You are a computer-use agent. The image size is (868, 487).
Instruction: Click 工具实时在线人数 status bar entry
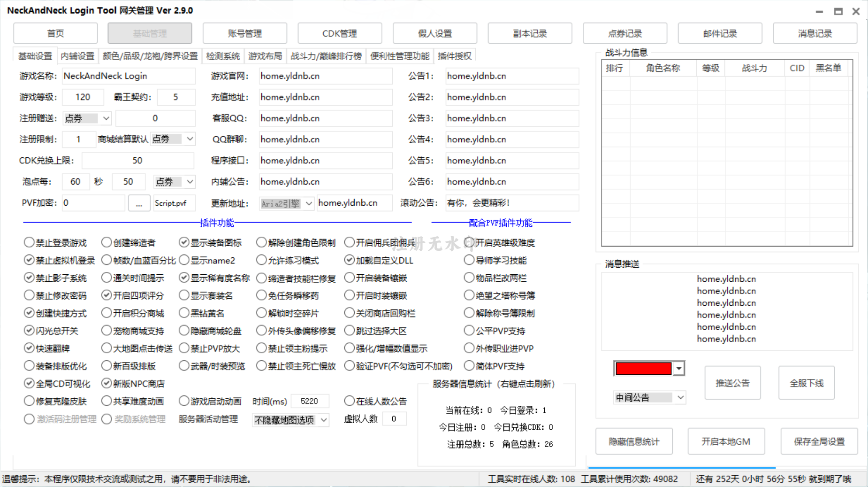point(531,479)
